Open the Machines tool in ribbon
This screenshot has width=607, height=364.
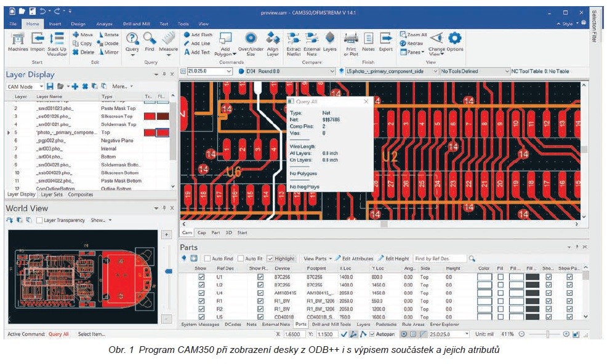(18, 42)
